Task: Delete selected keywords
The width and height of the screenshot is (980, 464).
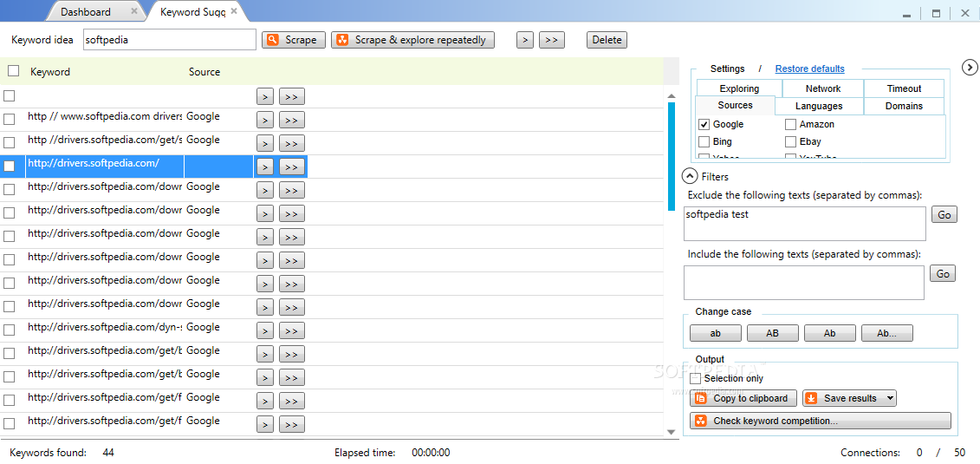Action: coord(607,40)
